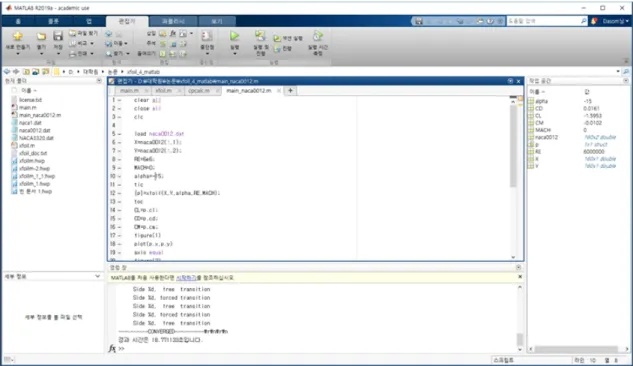
Task: Open the Run dropdown arrow
Action: click(235, 54)
